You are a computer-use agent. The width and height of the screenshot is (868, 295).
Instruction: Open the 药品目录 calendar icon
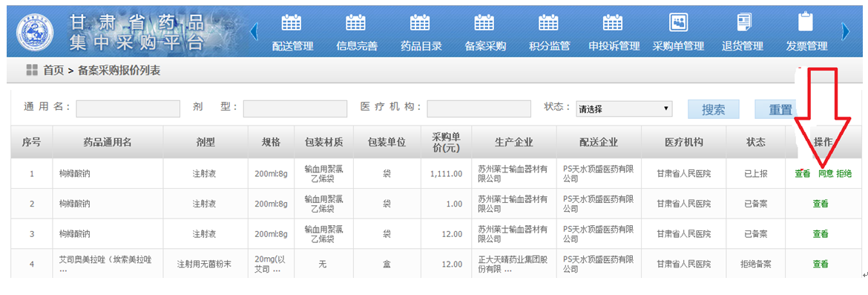pos(420,23)
